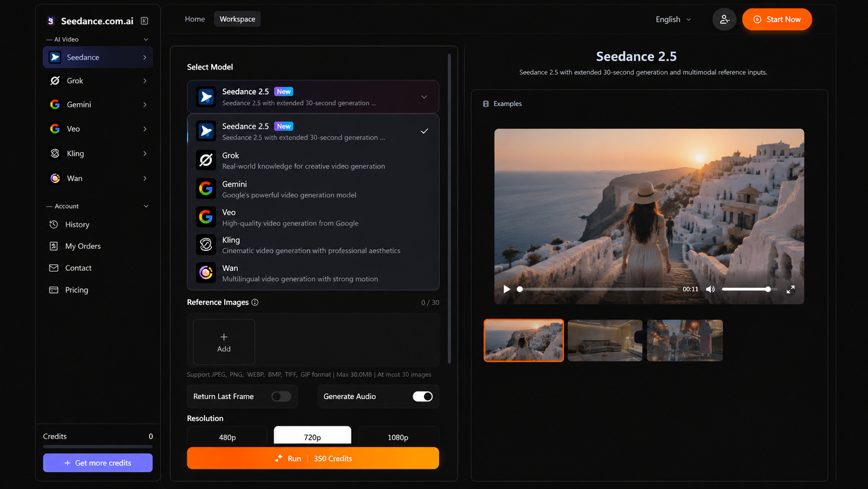Image resolution: width=868 pixels, height=489 pixels.
Task: Go to the Home tab
Action: pos(195,19)
